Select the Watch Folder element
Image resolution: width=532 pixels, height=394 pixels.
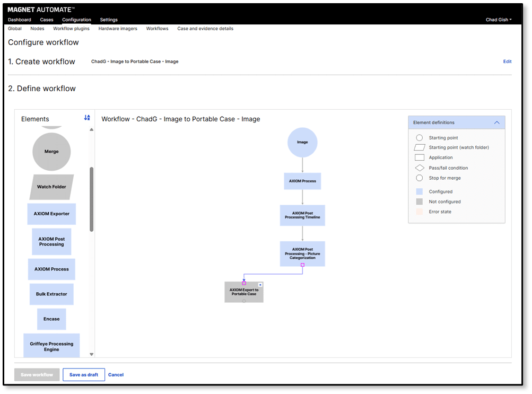click(51, 187)
